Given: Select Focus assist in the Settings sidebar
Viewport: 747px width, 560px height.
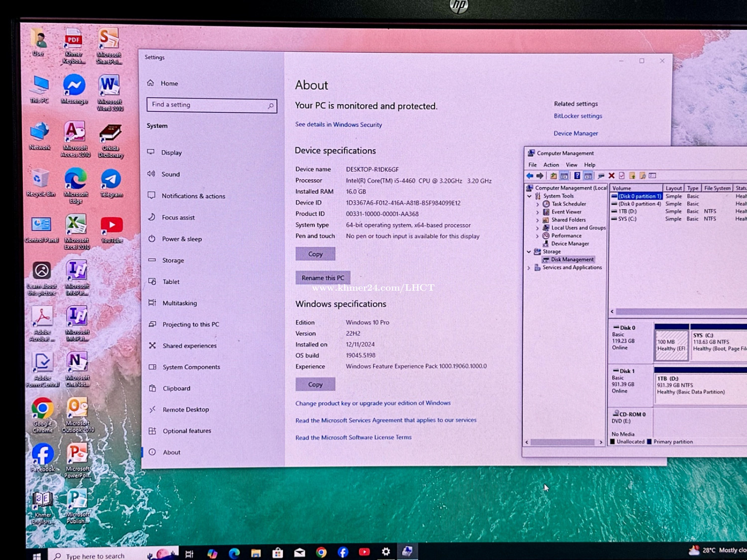Looking at the screenshot, I should pos(178,217).
